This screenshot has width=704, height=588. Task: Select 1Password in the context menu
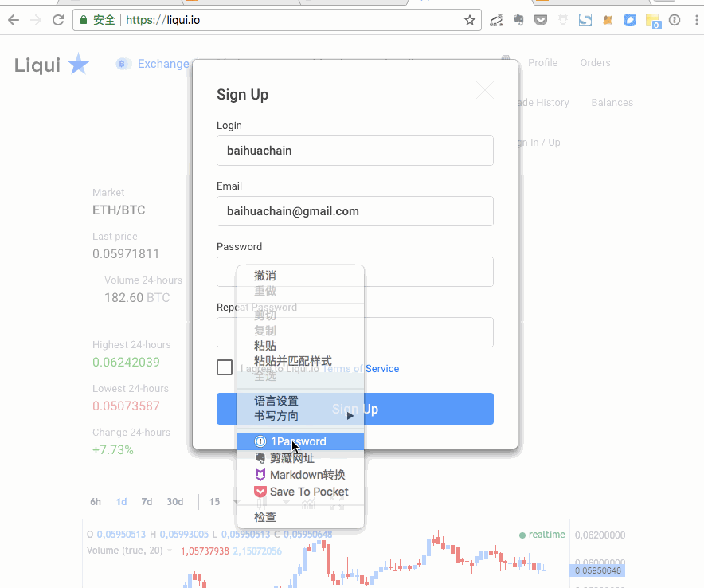[x=300, y=441]
